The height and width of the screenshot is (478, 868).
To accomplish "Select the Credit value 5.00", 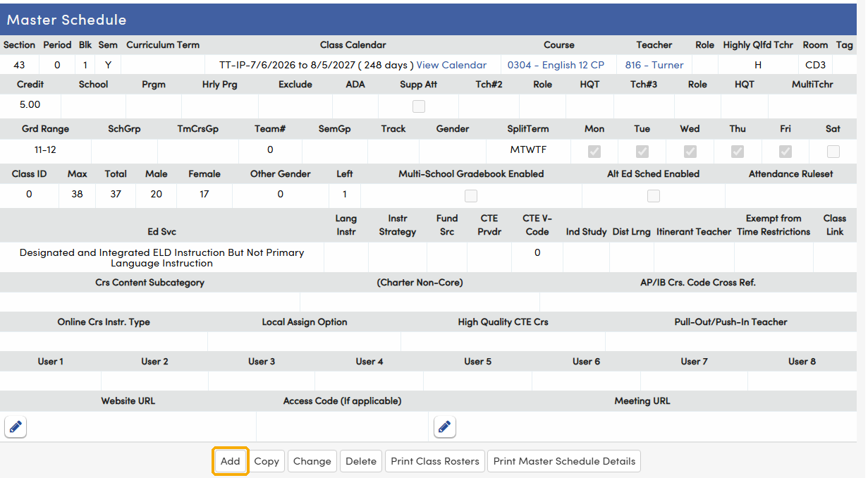I will point(30,104).
